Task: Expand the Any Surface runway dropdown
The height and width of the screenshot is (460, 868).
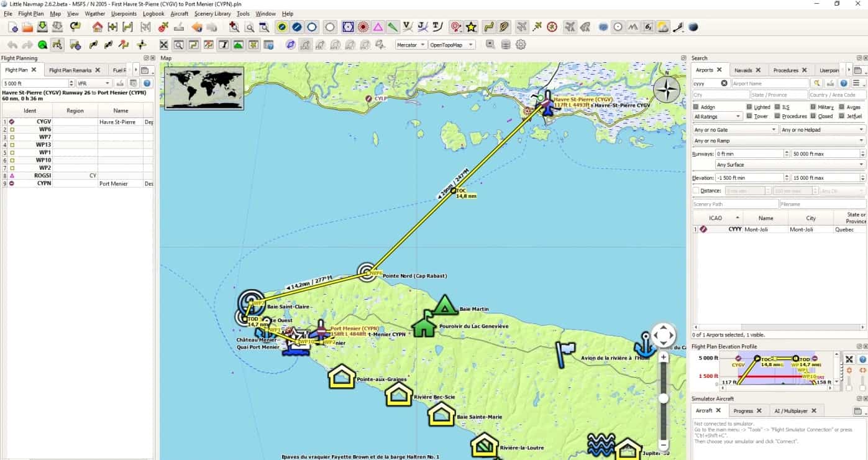Action: [789, 165]
